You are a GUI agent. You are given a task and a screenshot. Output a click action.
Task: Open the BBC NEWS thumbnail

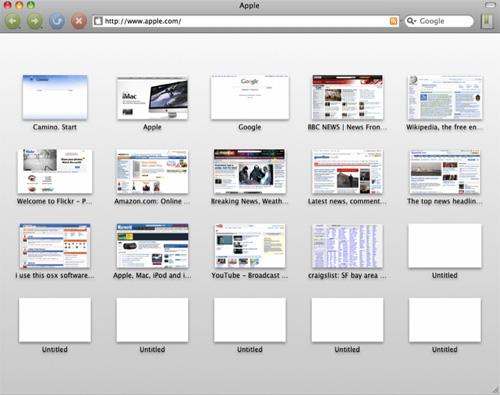347,97
